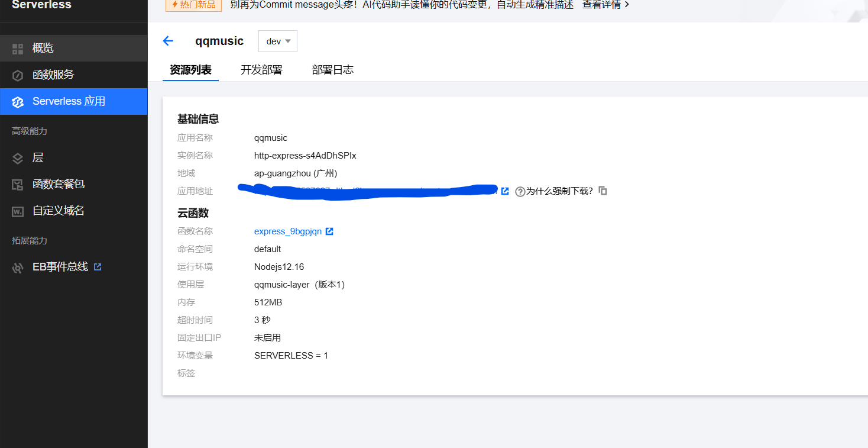This screenshot has height=448, width=868.
Task: Click the 应用名称 value qqmusic
Action: click(x=271, y=138)
